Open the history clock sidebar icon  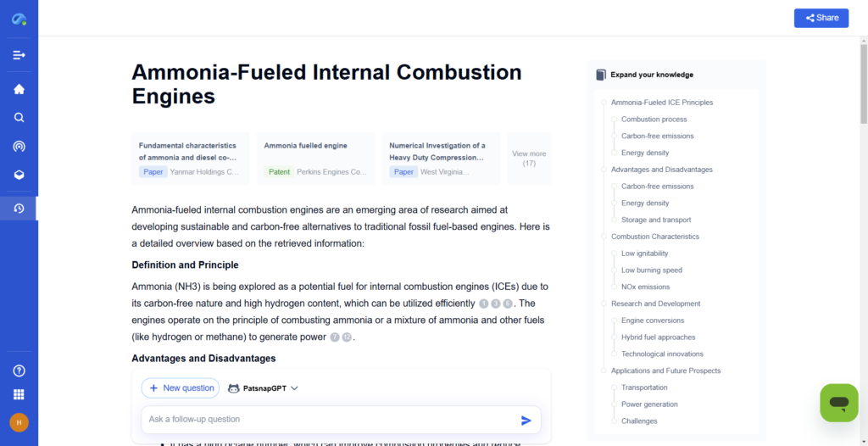(x=19, y=209)
